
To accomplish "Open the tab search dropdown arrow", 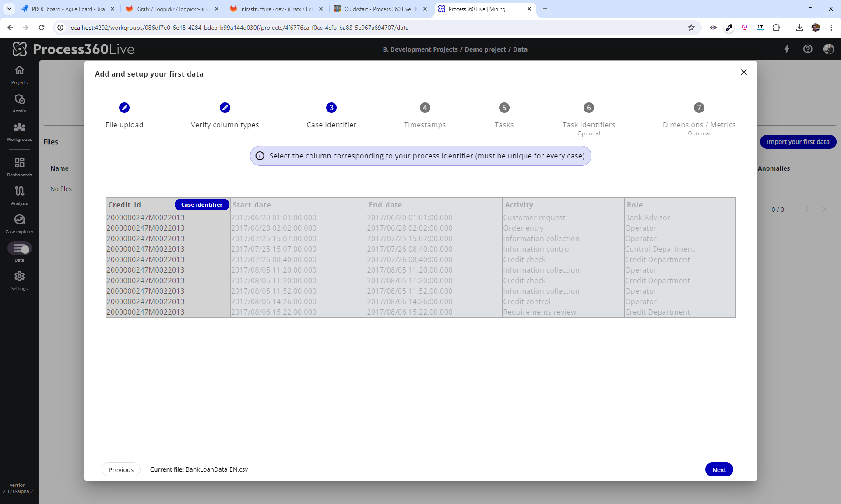I will [9, 9].
